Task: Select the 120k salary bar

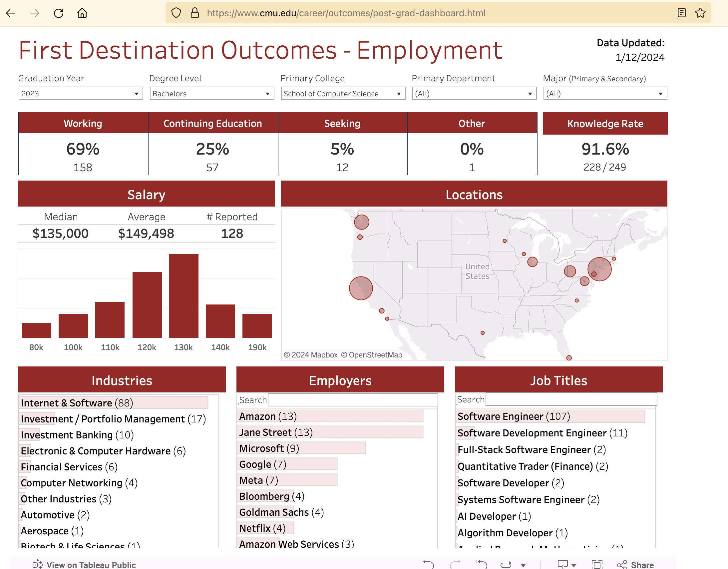Action: click(x=147, y=305)
